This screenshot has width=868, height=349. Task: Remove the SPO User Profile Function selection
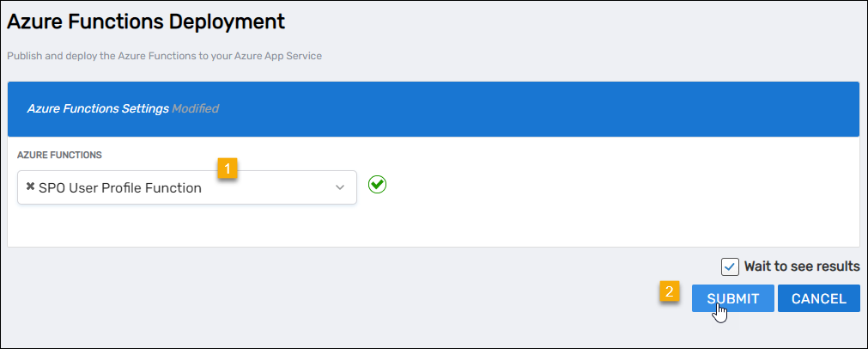point(30,187)
